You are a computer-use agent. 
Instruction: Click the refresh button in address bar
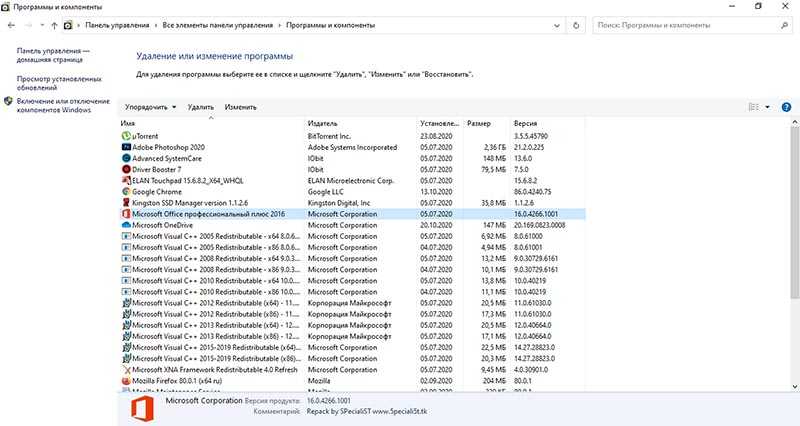(576, 25)
